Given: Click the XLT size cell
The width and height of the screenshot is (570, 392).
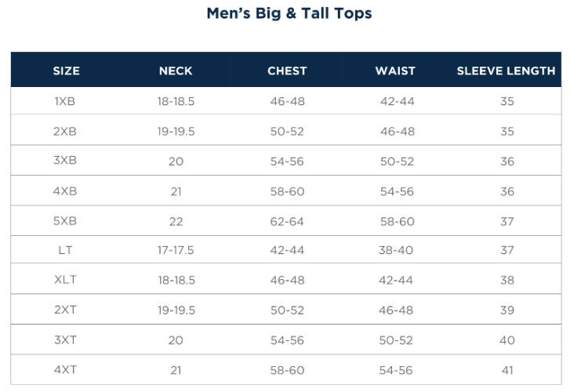Looking at the screenshot, I should click(x=65, y=281).
